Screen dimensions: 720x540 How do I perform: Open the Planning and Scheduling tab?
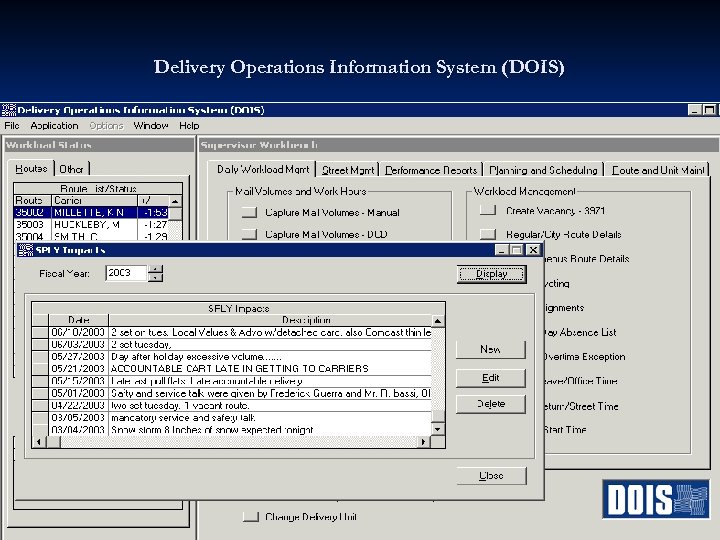(x=543, y=170)
